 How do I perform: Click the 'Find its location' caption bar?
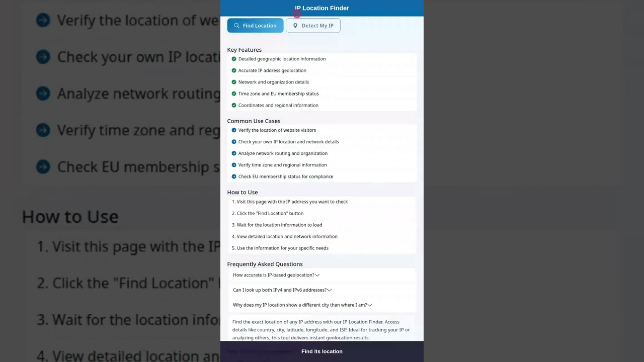tap(322, 351)
